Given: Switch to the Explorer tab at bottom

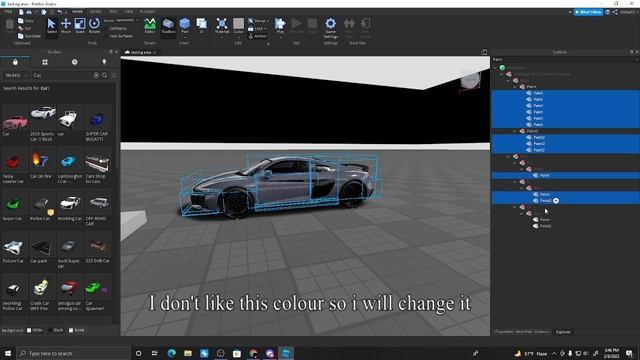Looking at the screenshot, I should click(563, 332).
